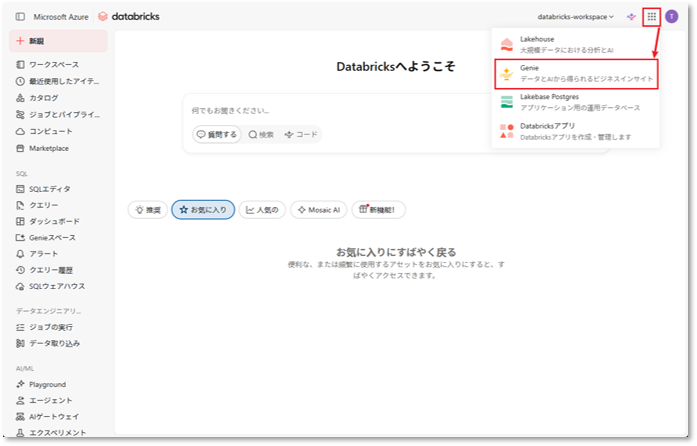Select the コード mode button
Image resolution: width=697 pixels, height=446 pixels.
[301, 134]
